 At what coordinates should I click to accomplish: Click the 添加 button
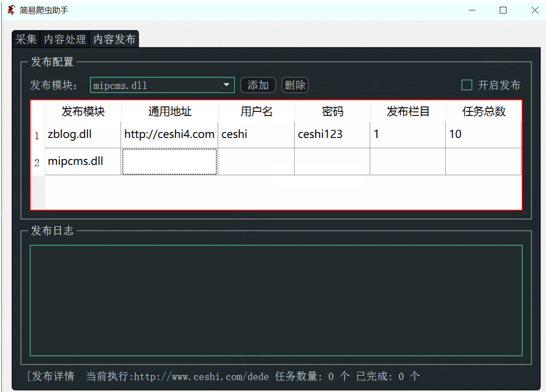click(x=258, y=85)
